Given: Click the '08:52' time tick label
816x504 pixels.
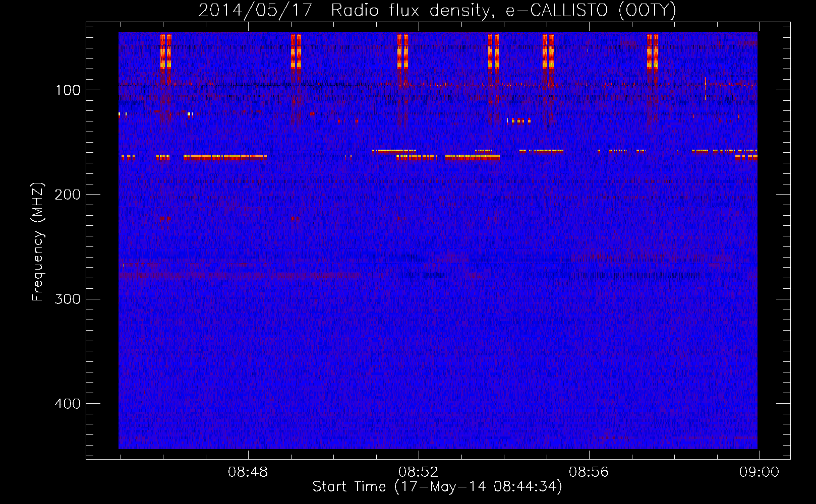Looking at the screenshot, I should pos(419,472).
